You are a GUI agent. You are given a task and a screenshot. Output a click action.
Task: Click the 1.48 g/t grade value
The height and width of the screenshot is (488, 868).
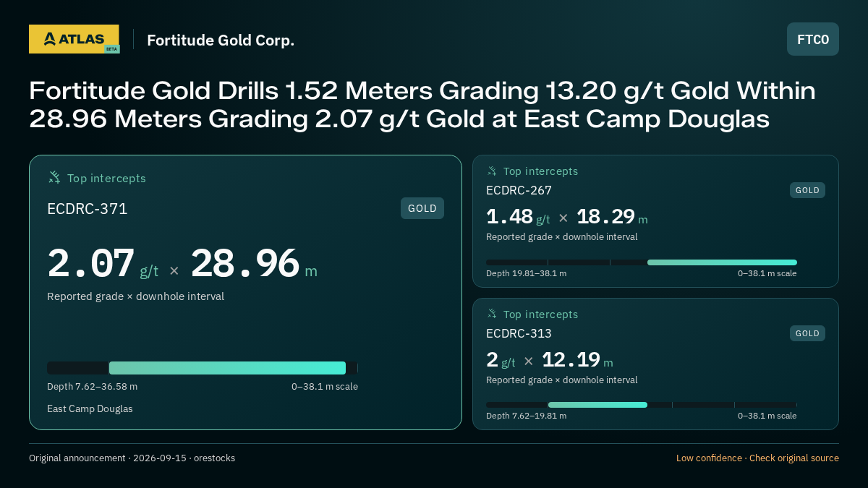(518, 217)
